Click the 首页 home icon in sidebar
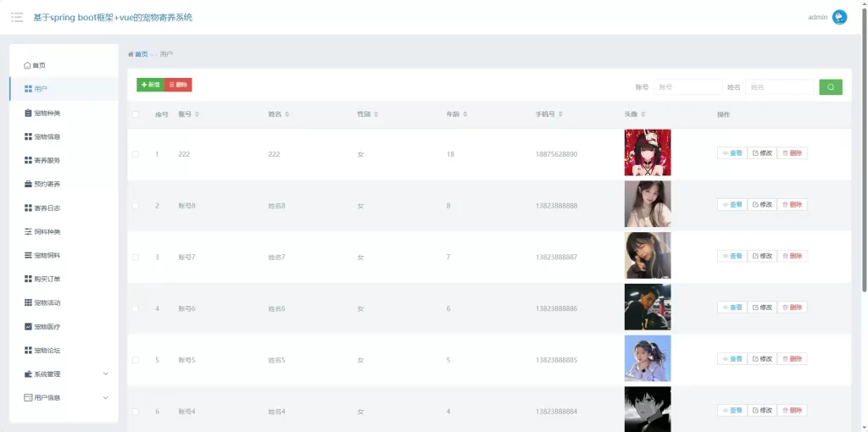 point(28,65)
